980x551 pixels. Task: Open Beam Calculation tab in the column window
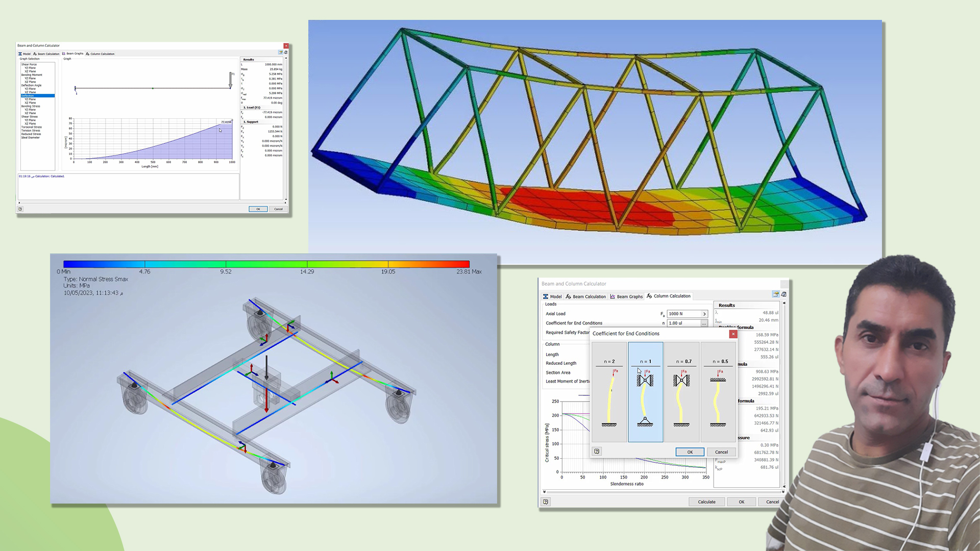coord(586,296)
